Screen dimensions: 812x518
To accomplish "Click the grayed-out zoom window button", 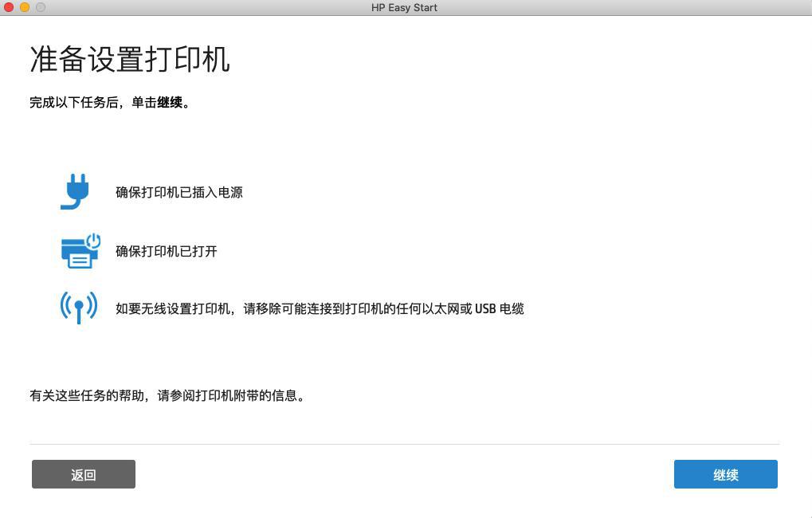I will coord(41,7).
